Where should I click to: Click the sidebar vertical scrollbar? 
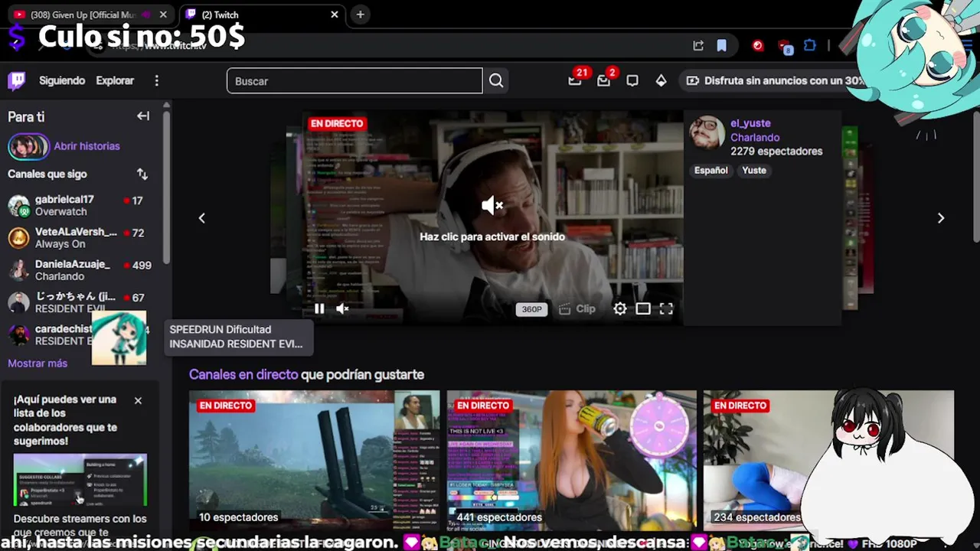(166, 187)
